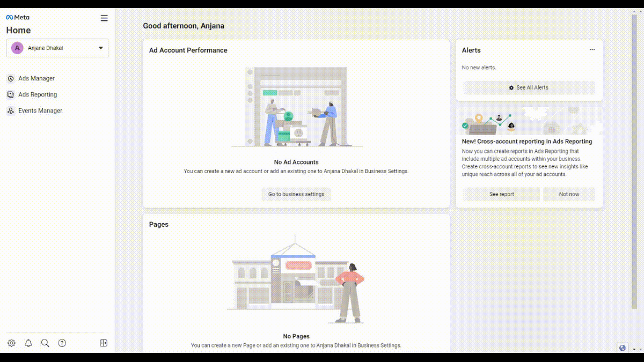Open the Anjana Dhakal account dropdown
This screenshot has width=644, height=362.
coord(57,48)
